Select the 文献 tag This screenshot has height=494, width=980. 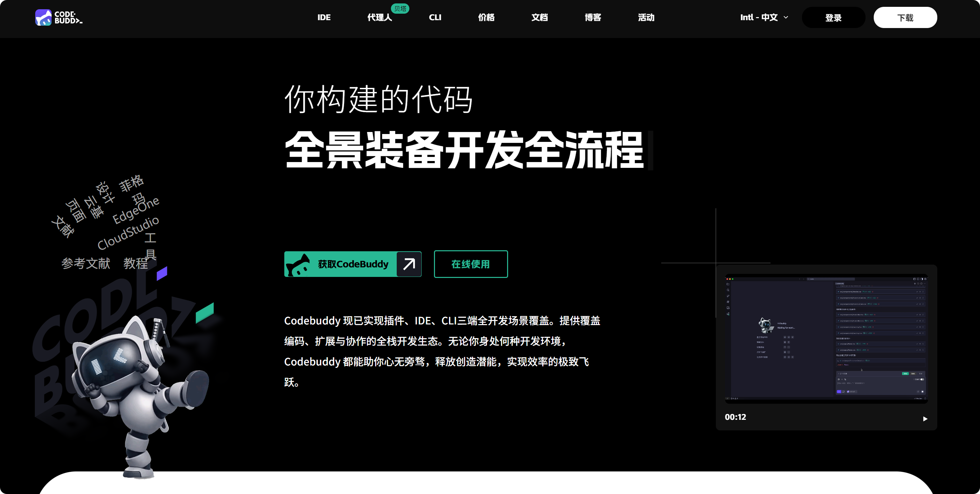click(63, 227)
